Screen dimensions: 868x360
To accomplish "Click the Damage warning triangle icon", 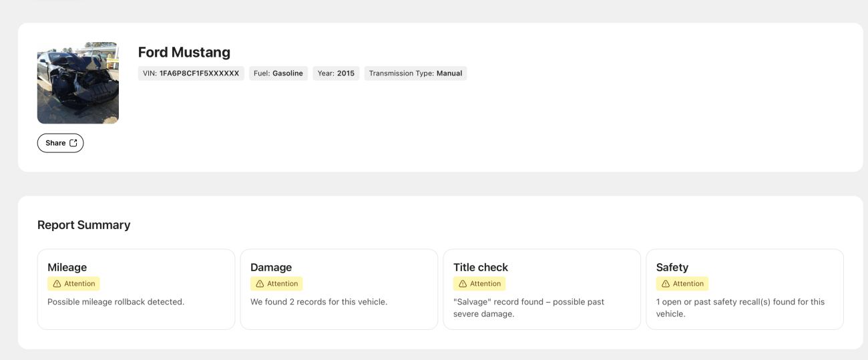I will pyautogui.click(x=260, y=284).
